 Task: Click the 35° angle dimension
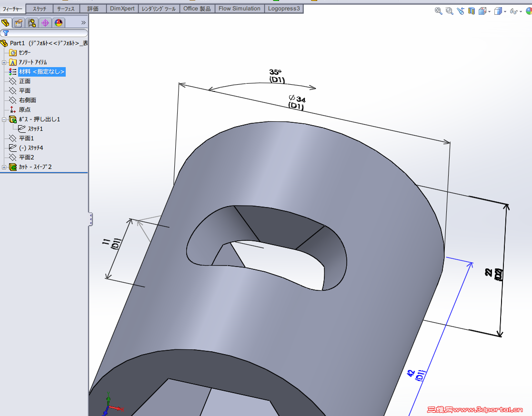point(277,76)
